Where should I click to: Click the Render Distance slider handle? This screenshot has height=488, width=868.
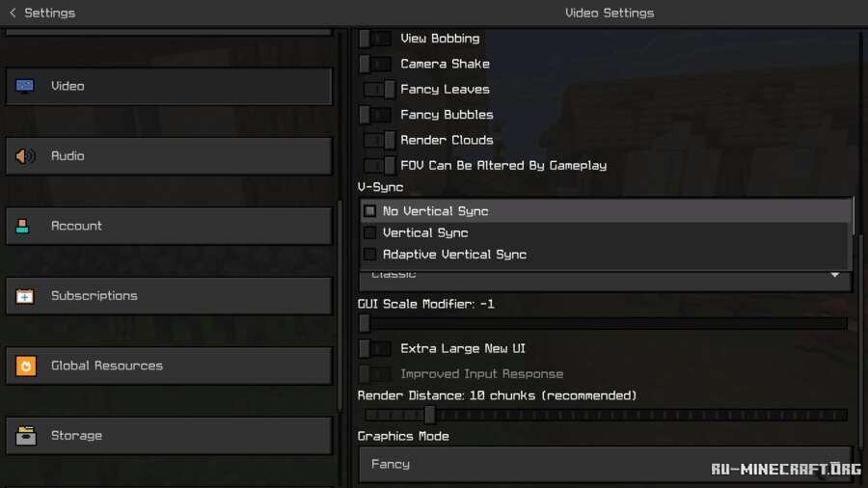coord(430,415)
